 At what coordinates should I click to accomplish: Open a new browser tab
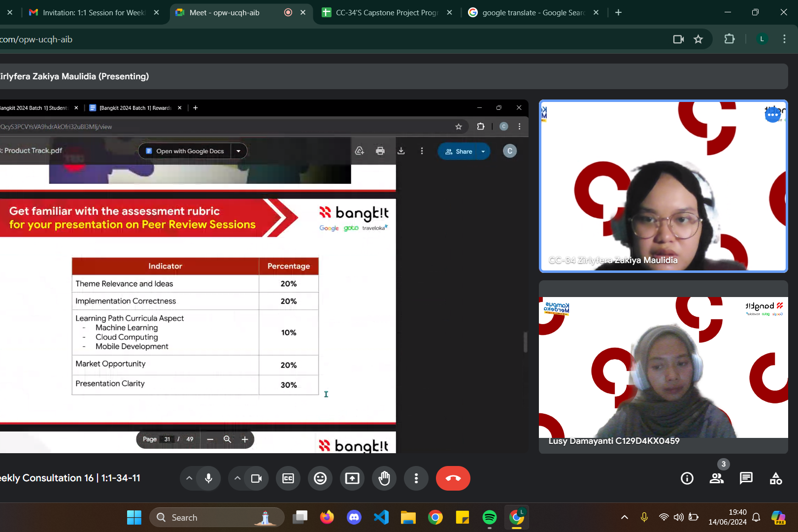tap(619, 12)
